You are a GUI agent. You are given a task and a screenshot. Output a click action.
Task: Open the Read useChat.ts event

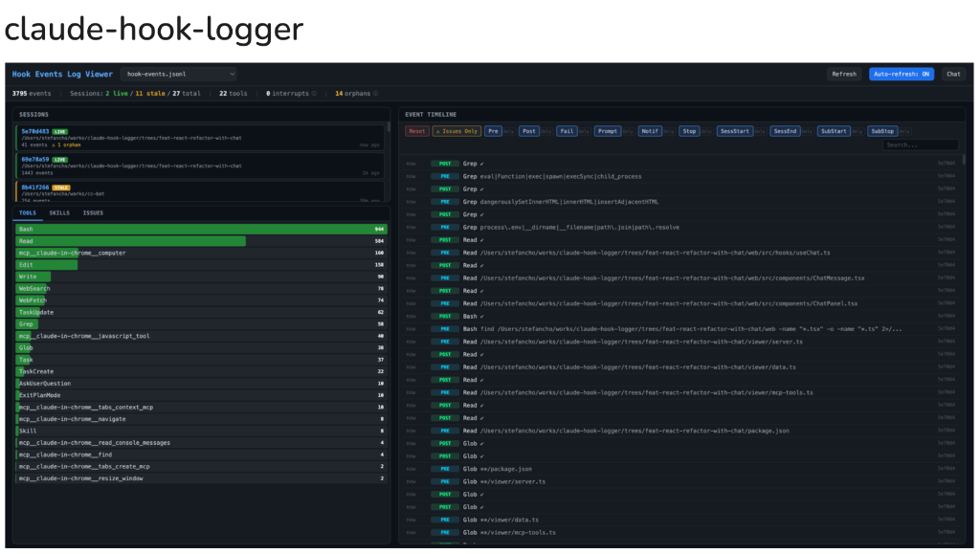681,253
